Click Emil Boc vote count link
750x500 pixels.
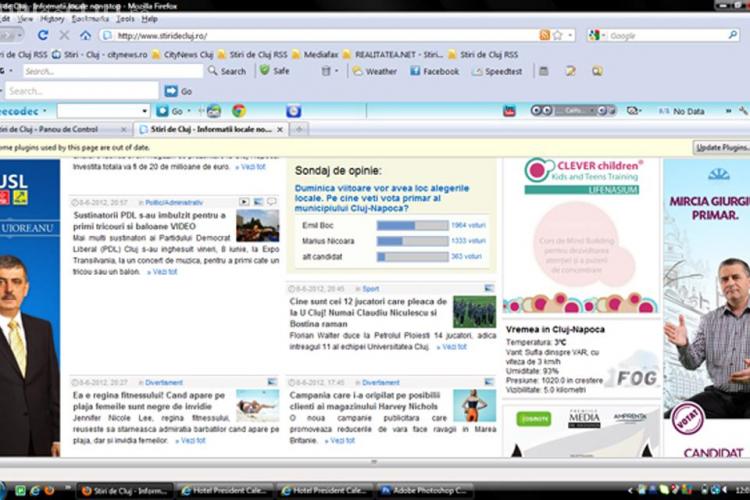point(468,225)
